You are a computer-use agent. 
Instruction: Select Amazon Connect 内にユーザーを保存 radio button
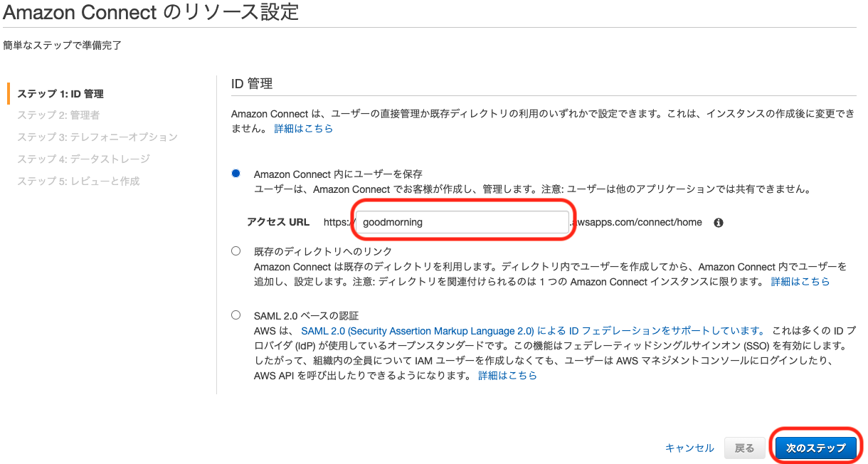point(236,173)
